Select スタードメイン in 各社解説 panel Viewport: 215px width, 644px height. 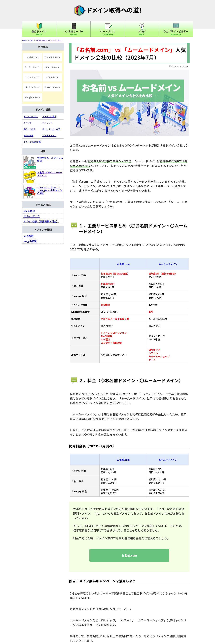click(52, 67)
